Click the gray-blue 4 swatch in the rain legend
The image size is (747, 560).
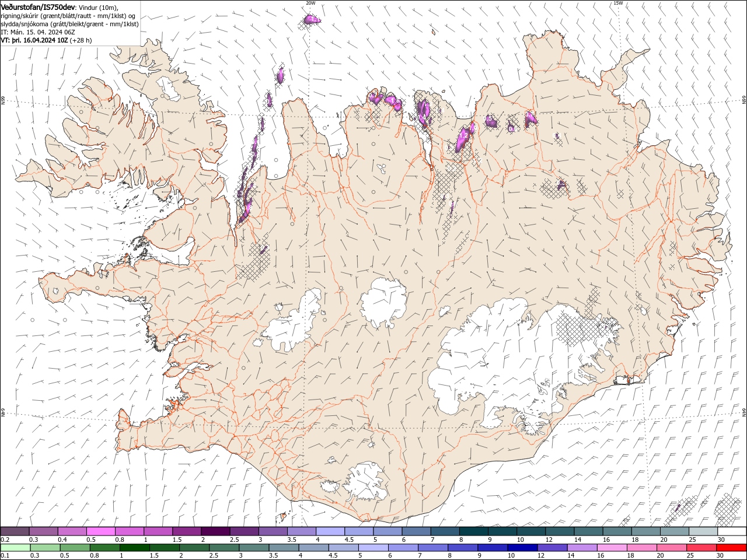[x=314, y=548]
